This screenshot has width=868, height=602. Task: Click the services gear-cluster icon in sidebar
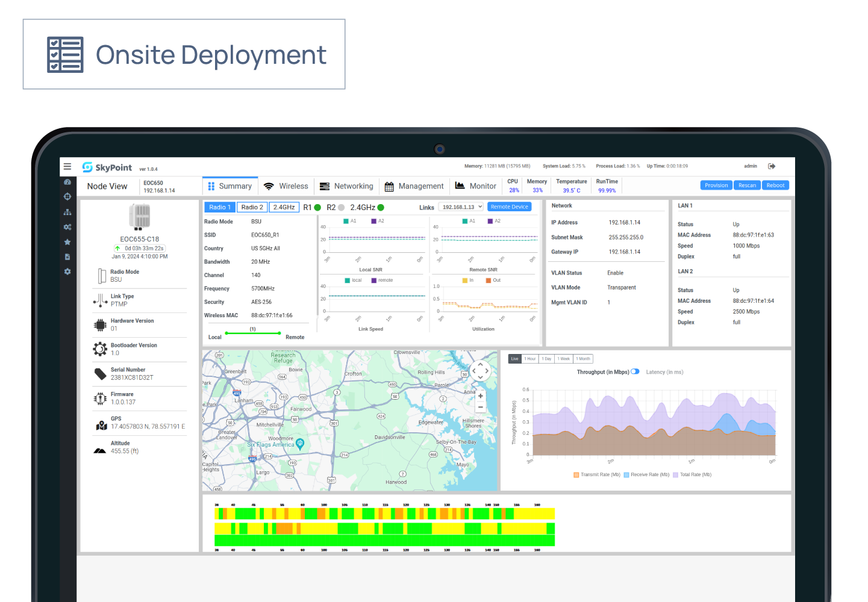click(67, 226)
